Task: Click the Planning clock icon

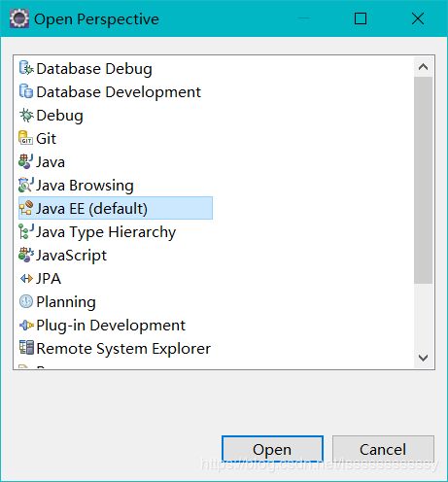Action: 26,301
